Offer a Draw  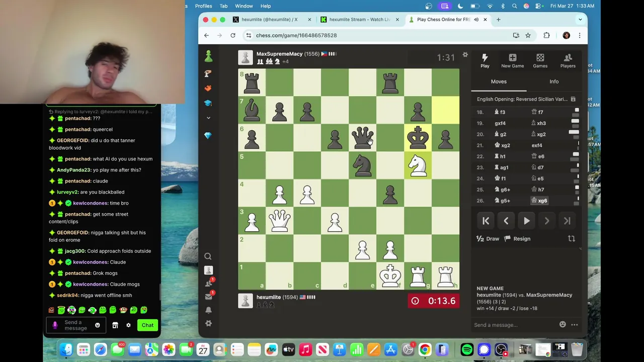488,239
